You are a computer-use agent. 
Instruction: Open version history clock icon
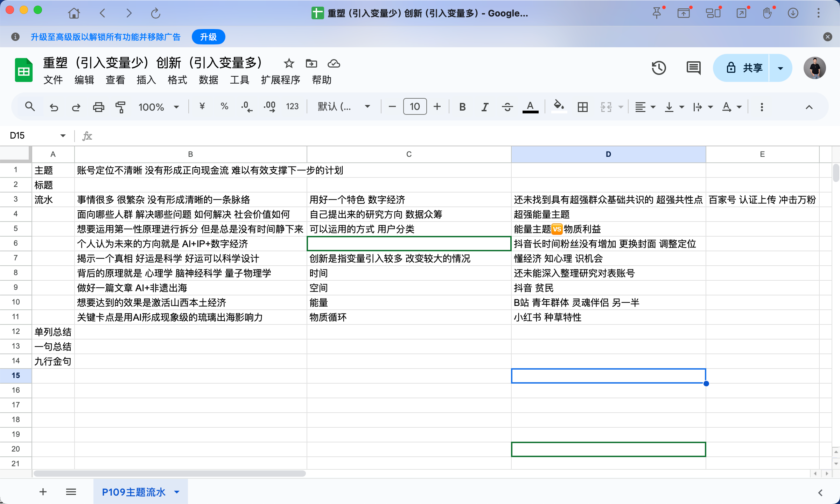[659, 68]
